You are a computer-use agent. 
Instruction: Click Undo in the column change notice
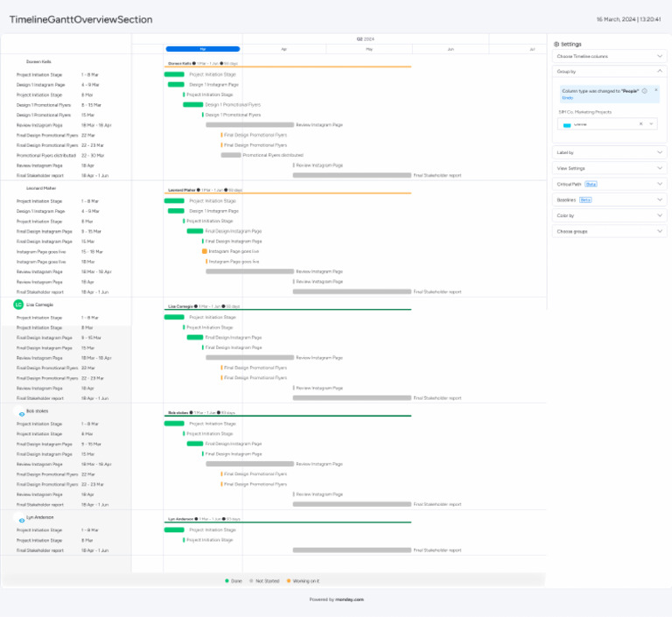[x=567, y=97]
